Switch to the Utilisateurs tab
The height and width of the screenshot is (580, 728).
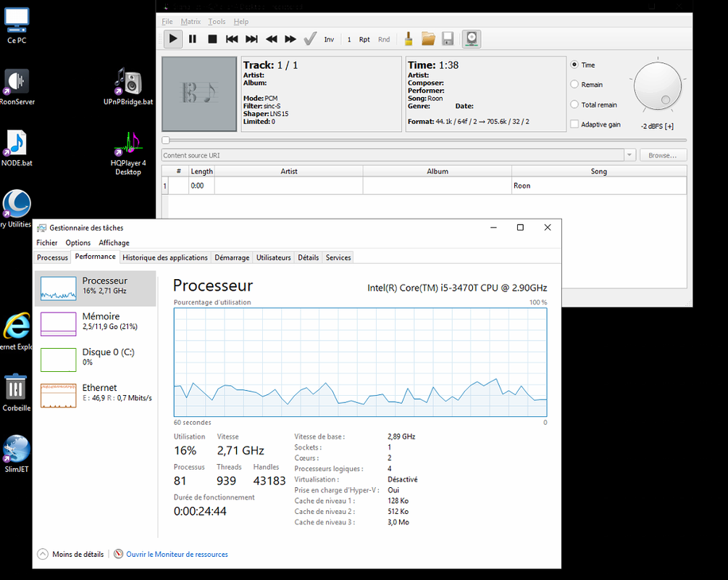274,257
